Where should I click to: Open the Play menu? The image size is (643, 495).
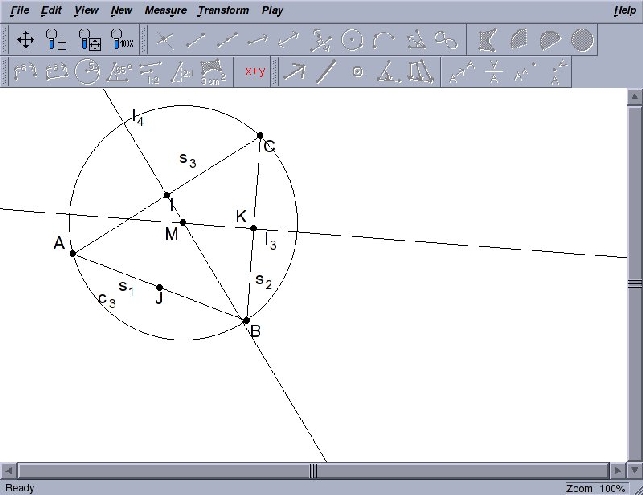(272, 10)
